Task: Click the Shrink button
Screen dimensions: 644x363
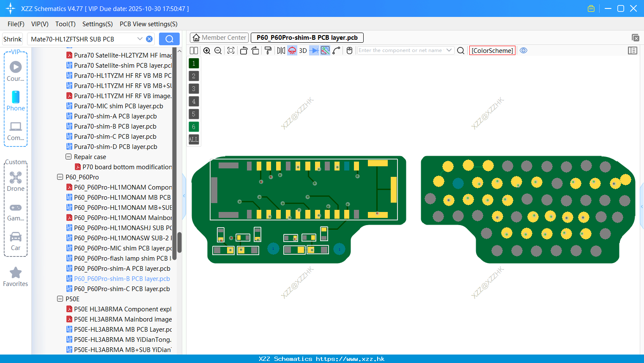Action: coord(13,39)
